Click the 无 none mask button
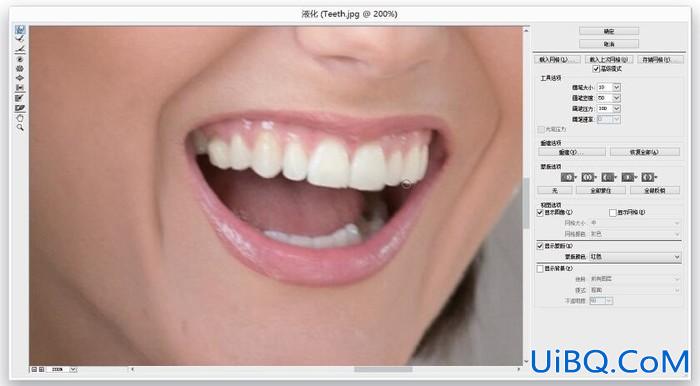 pyautogui.click(x=554, y=191)
